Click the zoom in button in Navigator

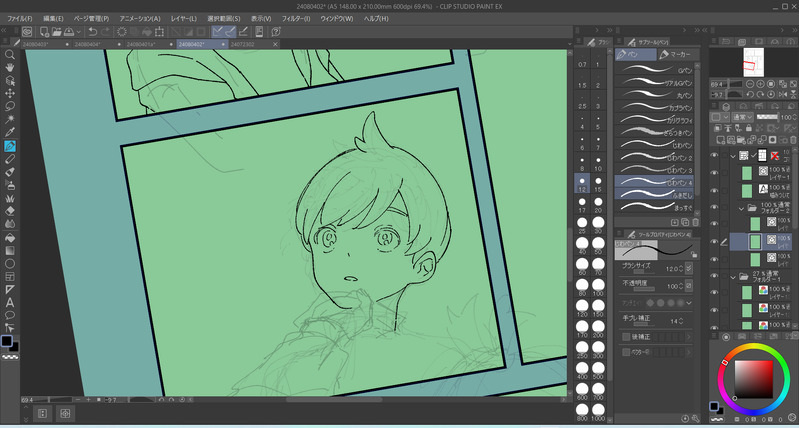[760, 84]
